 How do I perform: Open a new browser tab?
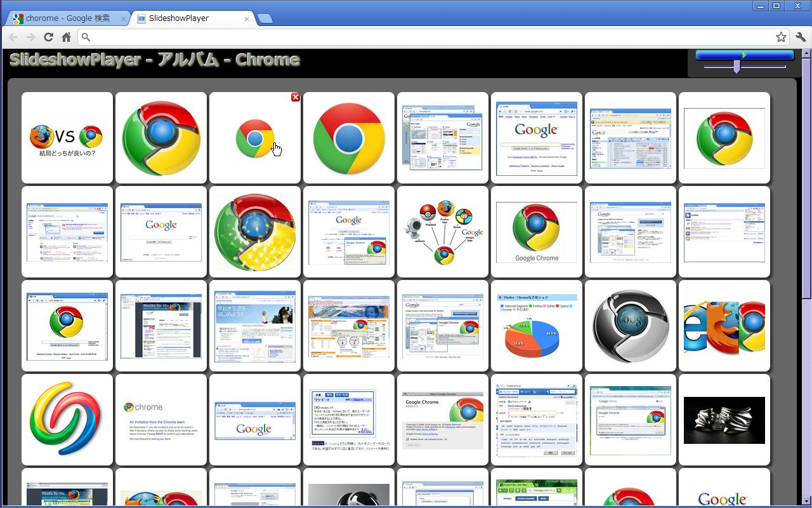pyautogui.click(x=265, y=19)
